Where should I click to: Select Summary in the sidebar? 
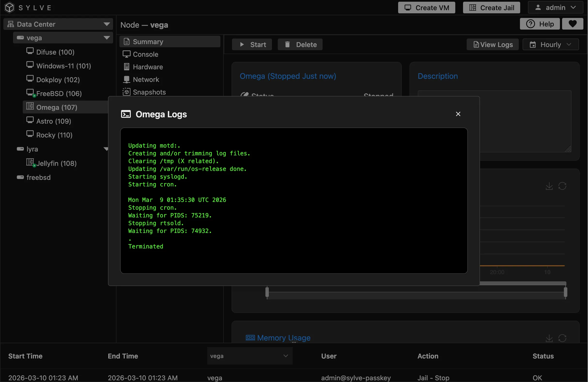pos(147,41)
